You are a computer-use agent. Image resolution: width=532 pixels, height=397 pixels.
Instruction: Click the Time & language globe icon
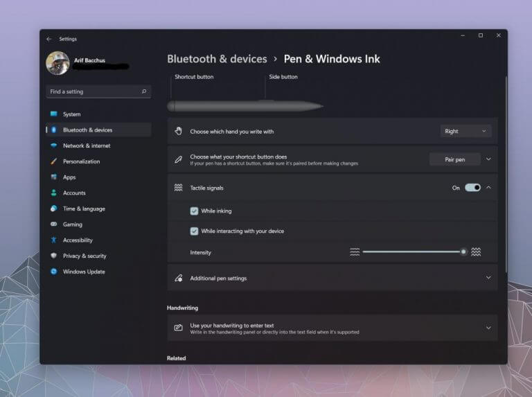coord(53,209)
